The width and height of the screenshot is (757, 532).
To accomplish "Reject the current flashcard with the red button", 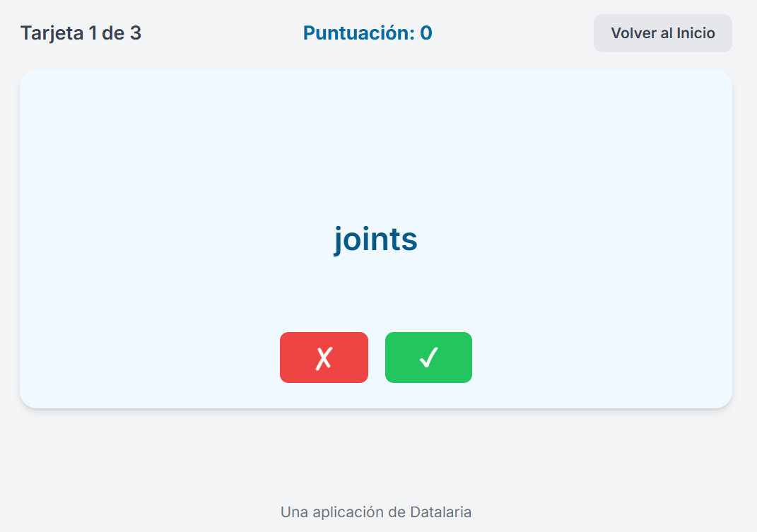I will (324, 357).
